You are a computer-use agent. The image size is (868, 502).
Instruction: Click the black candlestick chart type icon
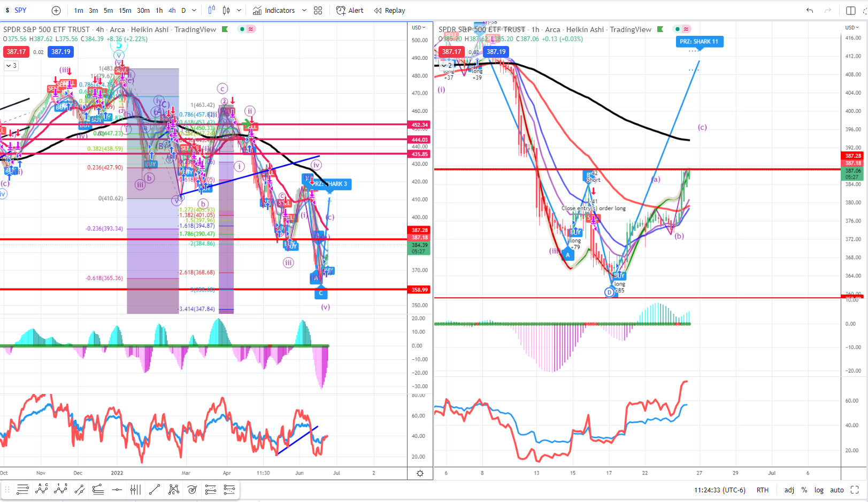coord(226,10)
